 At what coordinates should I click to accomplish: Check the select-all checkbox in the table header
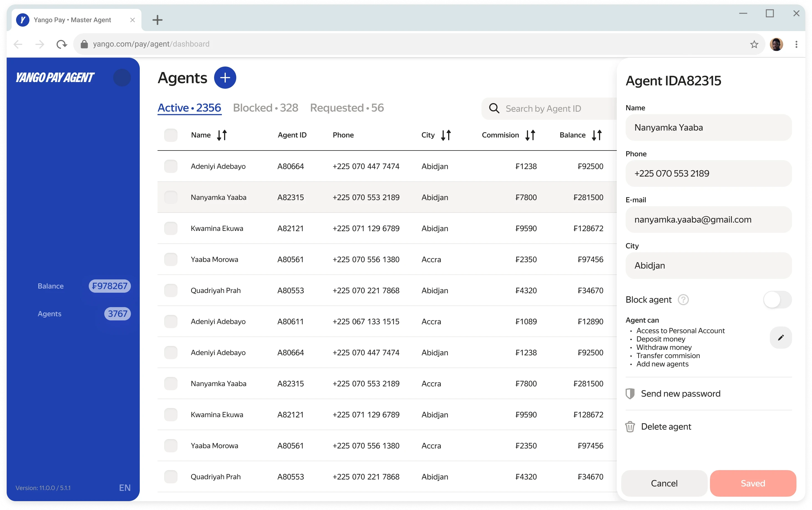tap(171, 135)
